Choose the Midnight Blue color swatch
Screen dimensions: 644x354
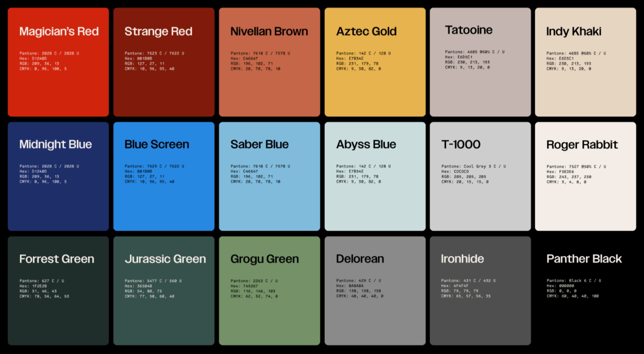coord(58,177)
